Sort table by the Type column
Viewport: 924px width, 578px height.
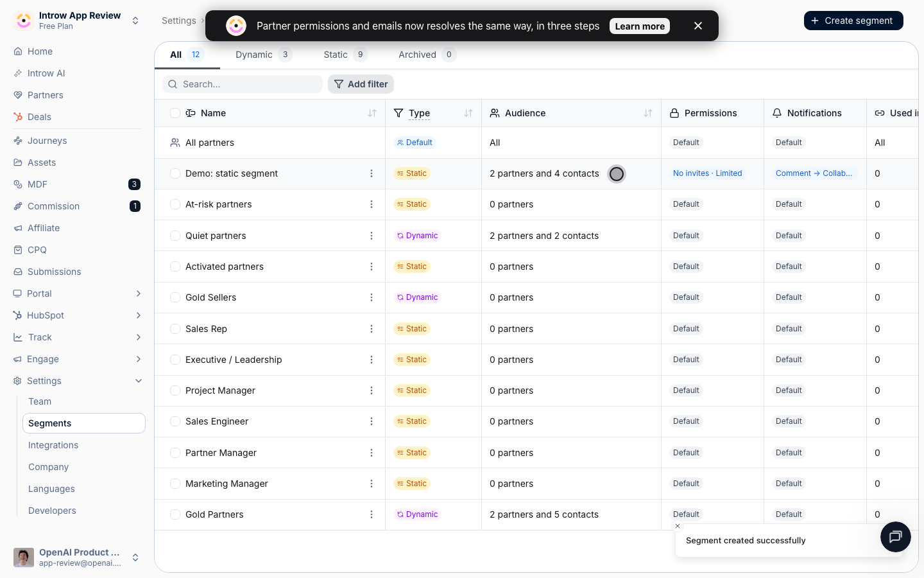(468, 113)
